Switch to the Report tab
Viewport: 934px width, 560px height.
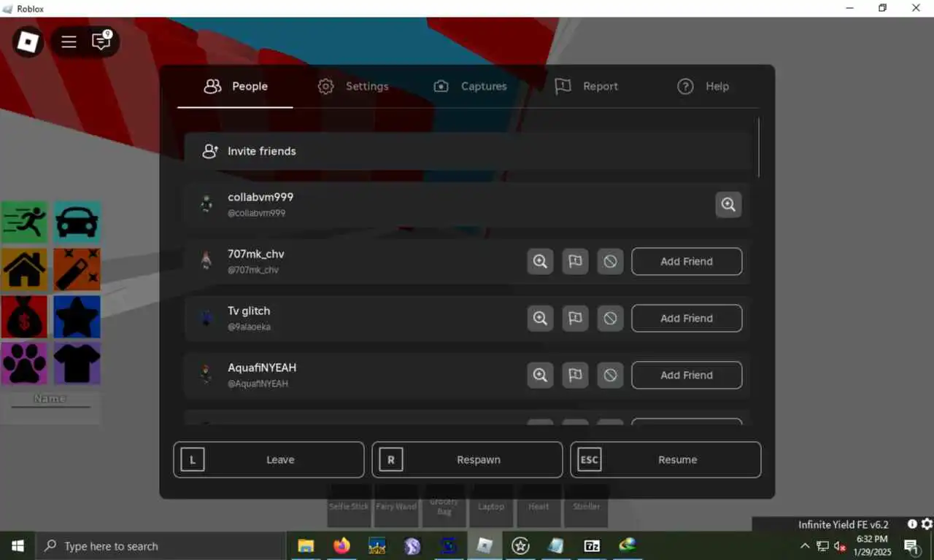point(586,86)
